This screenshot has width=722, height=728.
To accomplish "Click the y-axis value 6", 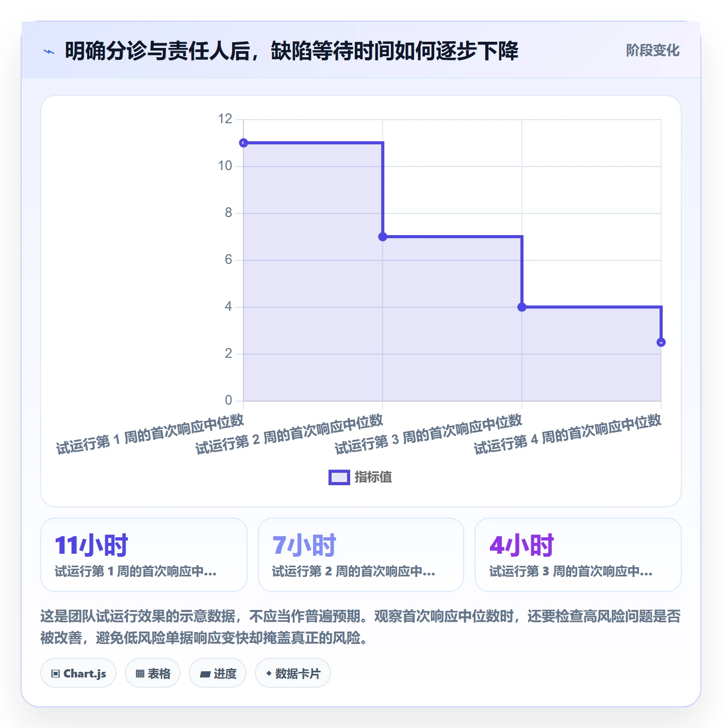I will coord(228,260).
